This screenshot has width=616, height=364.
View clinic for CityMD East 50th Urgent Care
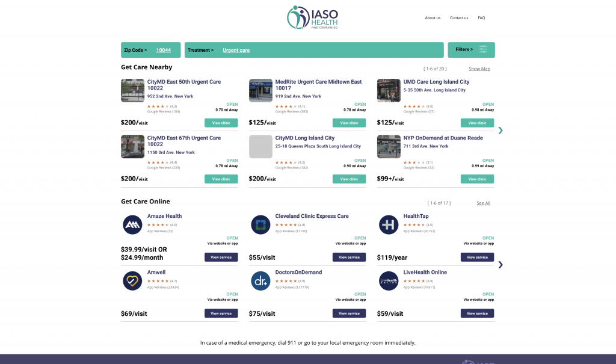pyautogui.click(x=221, y=123)
